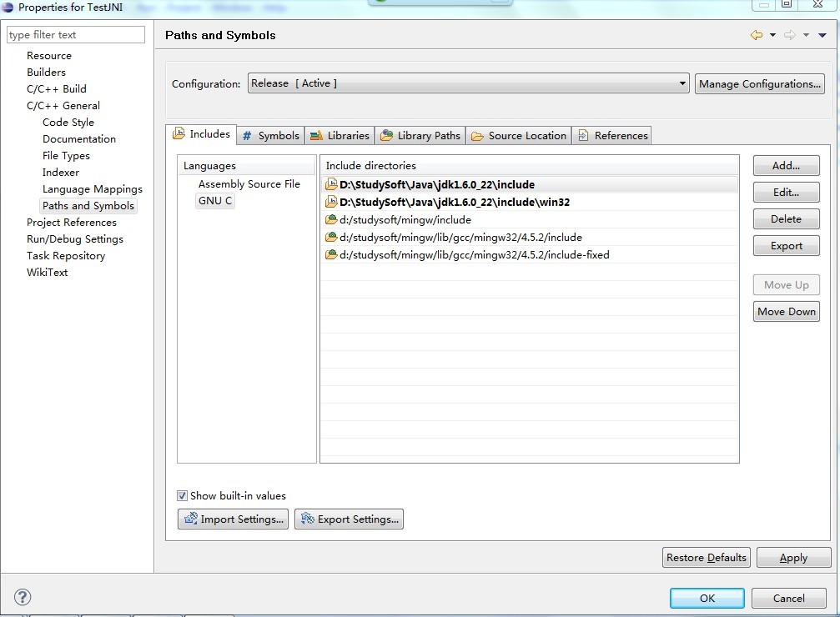Viewport: 840px width, 617px height.
Task: Click icon beside d:/studysoft/mingw/include entry
Action: tap(332, 219)
